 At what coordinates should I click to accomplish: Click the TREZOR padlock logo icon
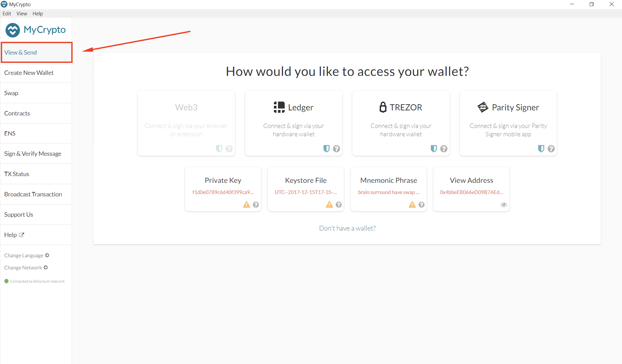pyautogui.click(x=383, y=107)
